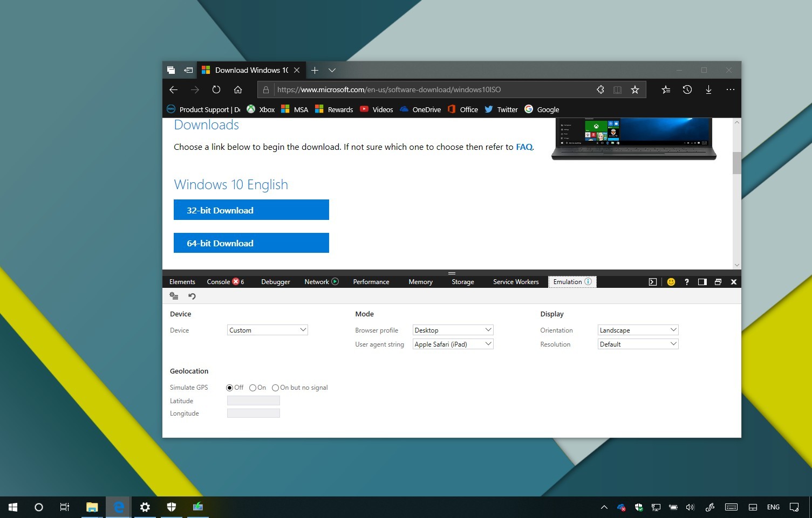The width and height of the screenshot is (812, 518).
Task: Open the Videos bookmark
Action: [x=377, y=109]
